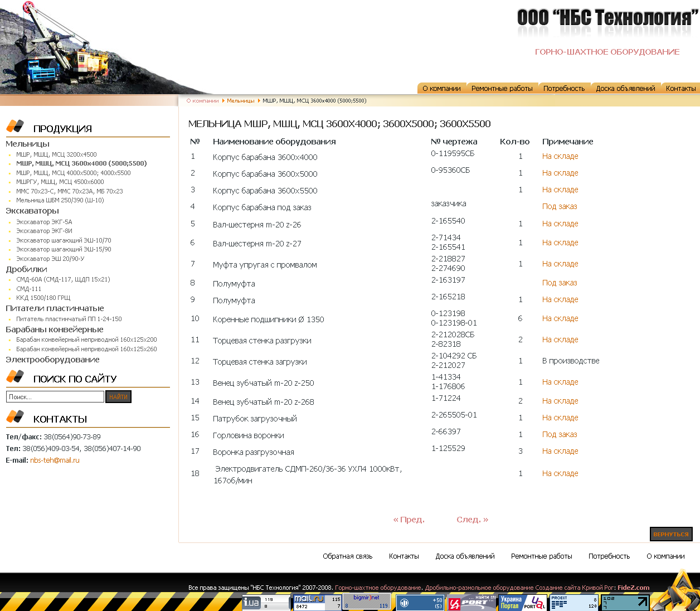This screenshot has height=611, width=700.
Task: Click Воронка разгрузочная row name
Action: tap(253, 452)
